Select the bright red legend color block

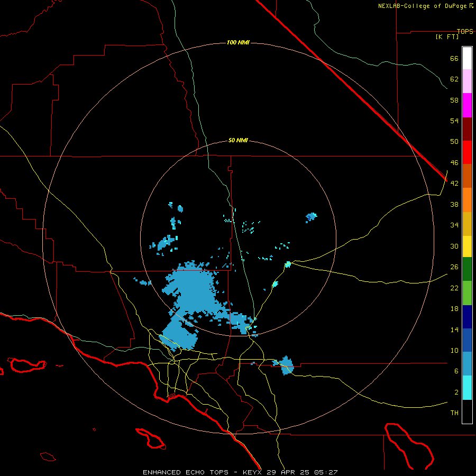(x=467, y=152)
